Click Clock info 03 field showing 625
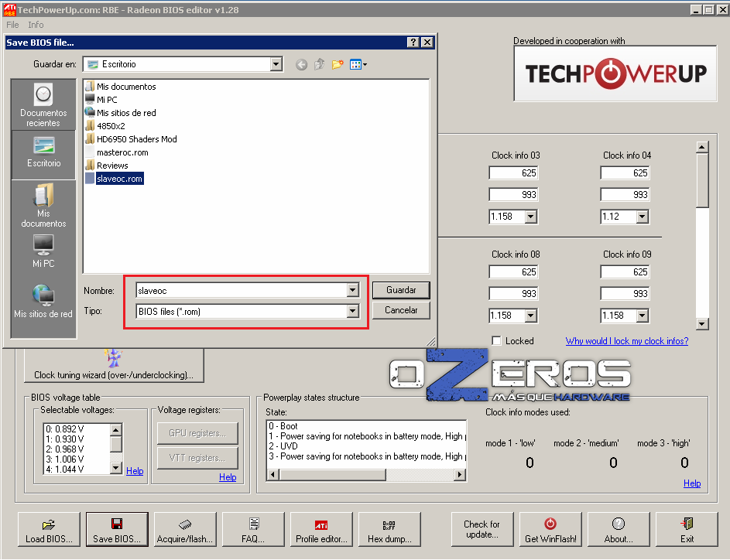 point(513,172)
